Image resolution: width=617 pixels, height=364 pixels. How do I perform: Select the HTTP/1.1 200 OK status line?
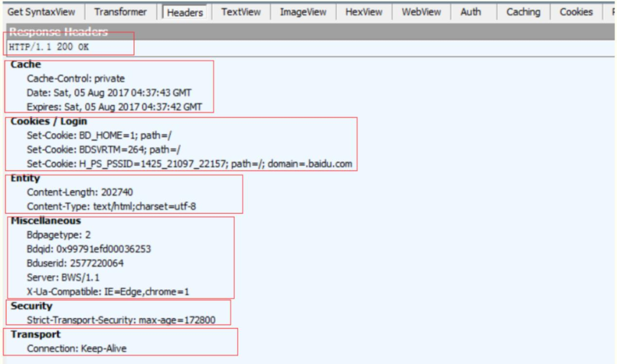[x=49, y=47]
